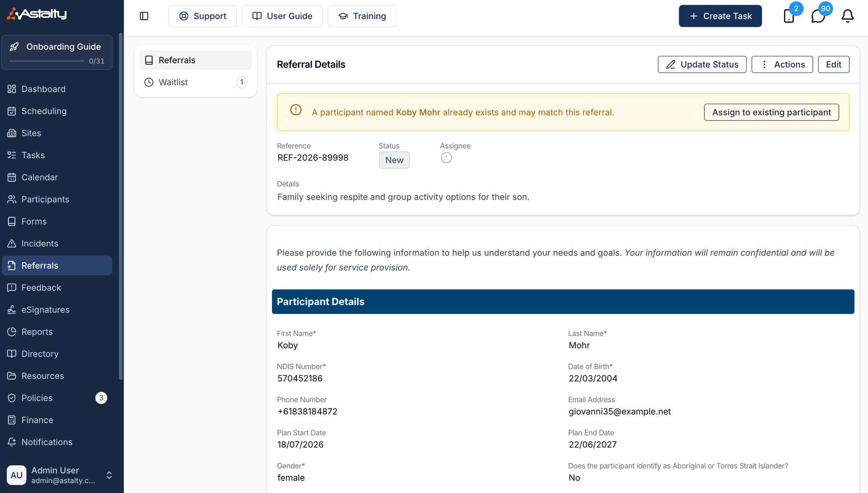Open the Waitlist clock item
Image resolution: width=868 pixels, height=493 pixels.
(195, 82)
